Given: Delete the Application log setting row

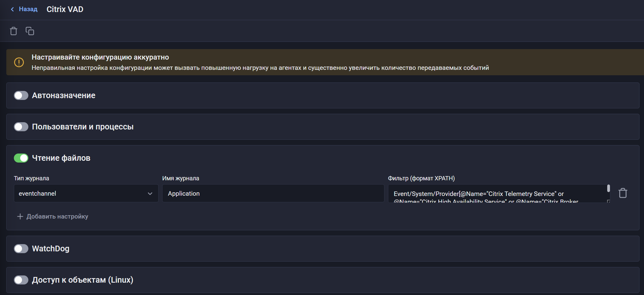Looking at the screenshot, I should click(x=623, y=193).
